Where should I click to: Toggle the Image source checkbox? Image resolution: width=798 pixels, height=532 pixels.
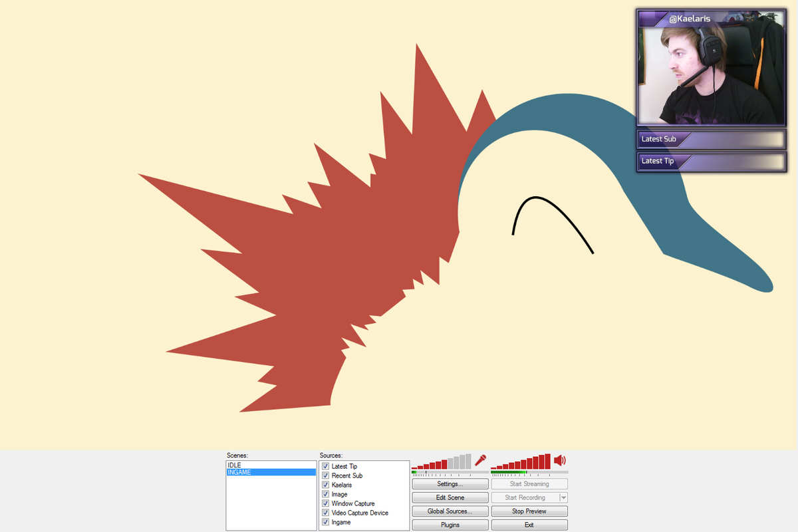[326, 494]
